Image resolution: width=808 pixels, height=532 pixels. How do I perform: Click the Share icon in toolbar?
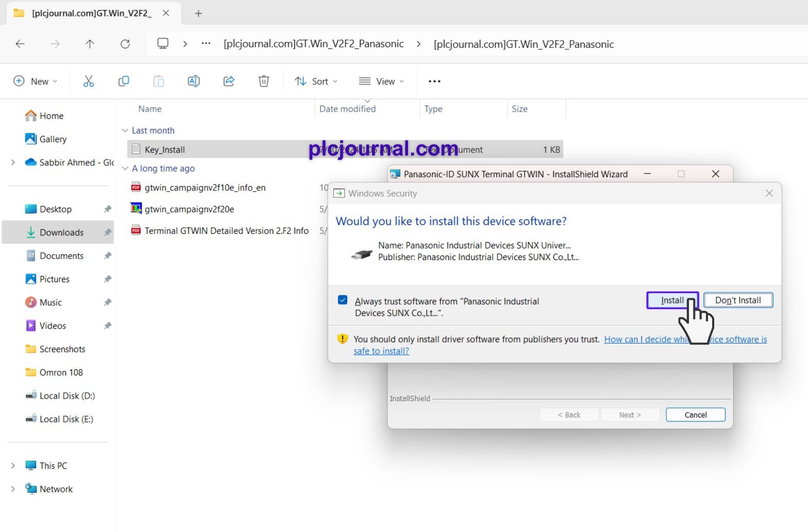point(229,81)
